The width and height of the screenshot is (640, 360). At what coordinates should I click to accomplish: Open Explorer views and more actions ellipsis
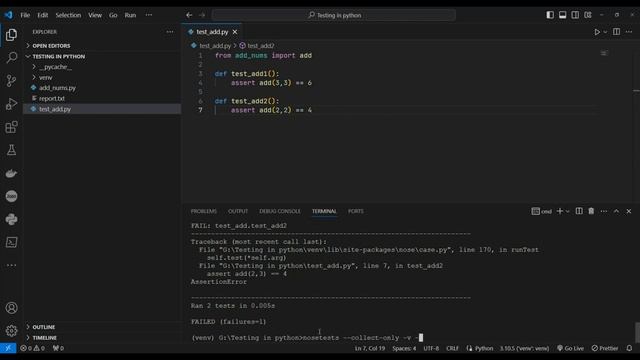tap(170, 32)
